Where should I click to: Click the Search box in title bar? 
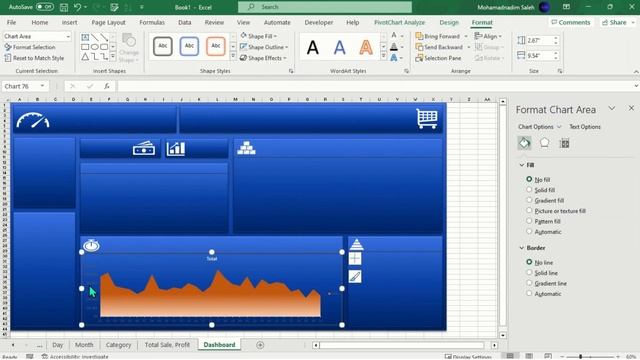(x=325, y=7)
